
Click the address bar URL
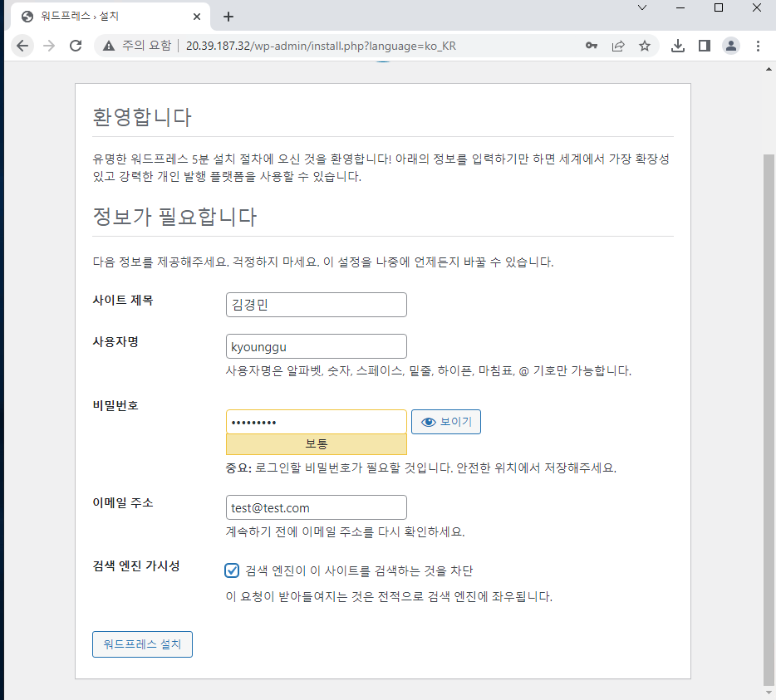click(x=321, y=46)
